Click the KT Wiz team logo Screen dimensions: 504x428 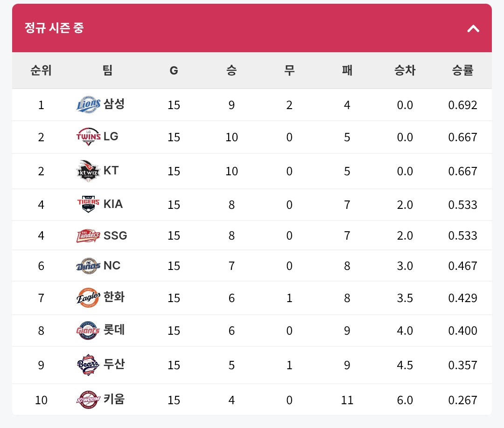88,171
